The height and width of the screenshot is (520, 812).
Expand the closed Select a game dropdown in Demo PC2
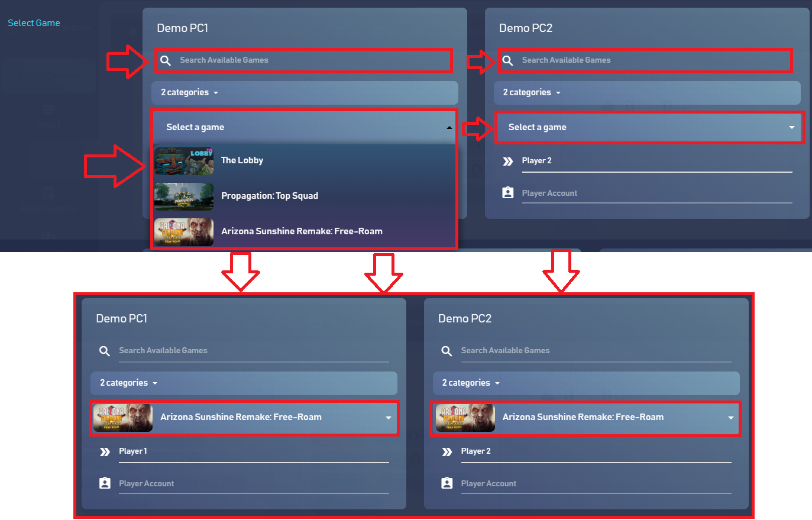(x=649, y=127)
